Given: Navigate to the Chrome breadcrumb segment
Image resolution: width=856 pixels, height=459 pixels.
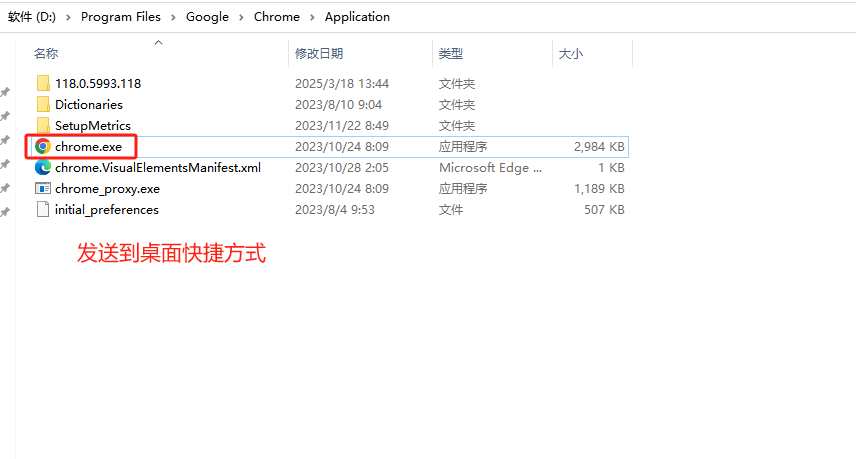Looking at the screenshot, I should point(277,17).
